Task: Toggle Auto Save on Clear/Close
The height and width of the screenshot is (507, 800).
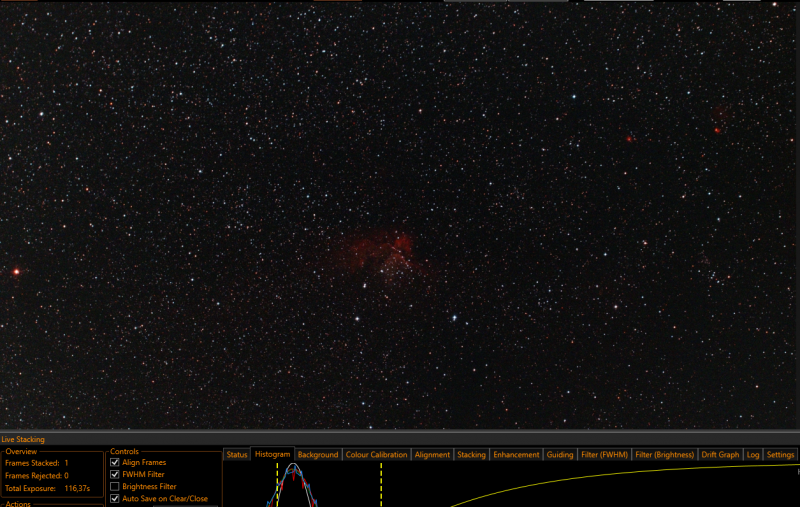Action: click(115, 499)
